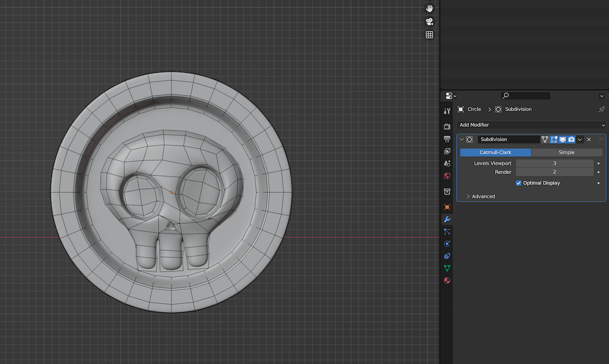Turn off render visibility for the modifier
609x364 pixels.
point(571,139)
